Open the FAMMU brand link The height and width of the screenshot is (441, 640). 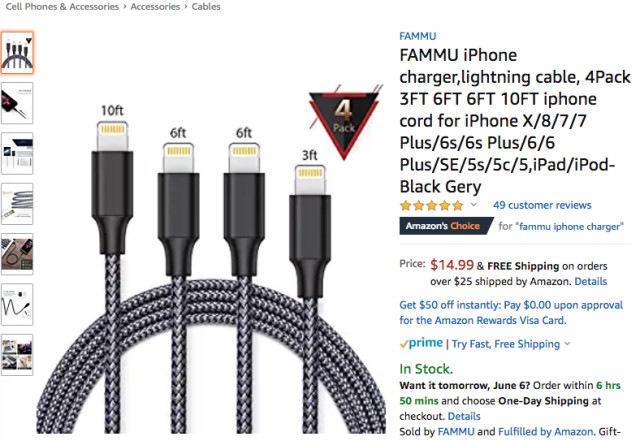click(x=417, y=36)
